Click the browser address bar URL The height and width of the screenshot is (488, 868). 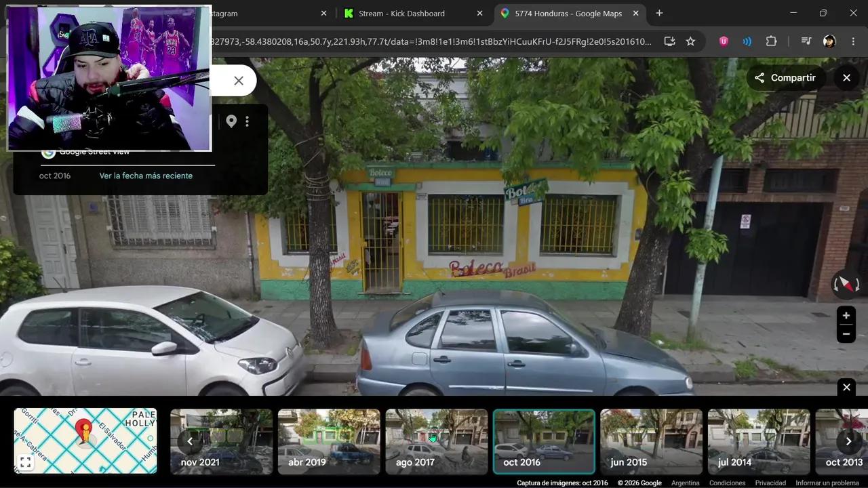pos(431,41)
